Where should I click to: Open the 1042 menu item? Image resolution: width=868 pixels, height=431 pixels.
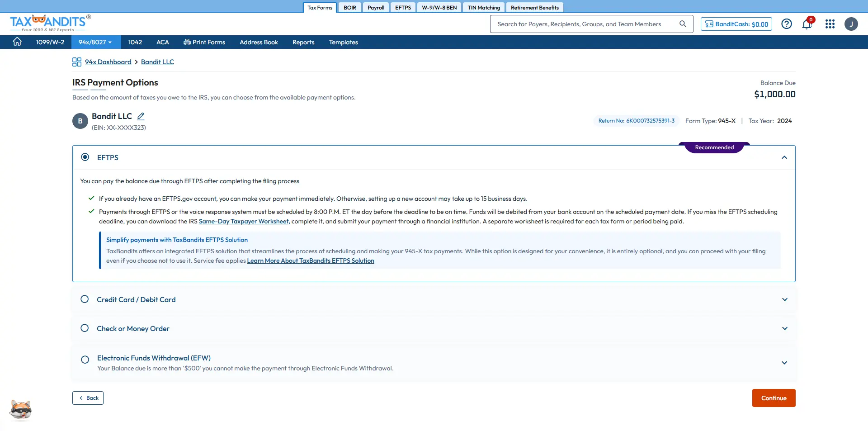[x=135, y=42]
